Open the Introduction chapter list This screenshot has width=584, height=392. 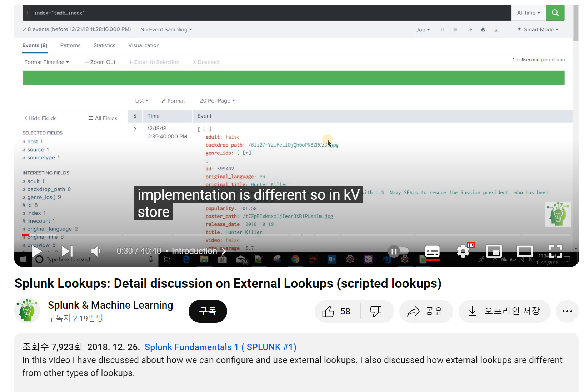tap(199, 251)
